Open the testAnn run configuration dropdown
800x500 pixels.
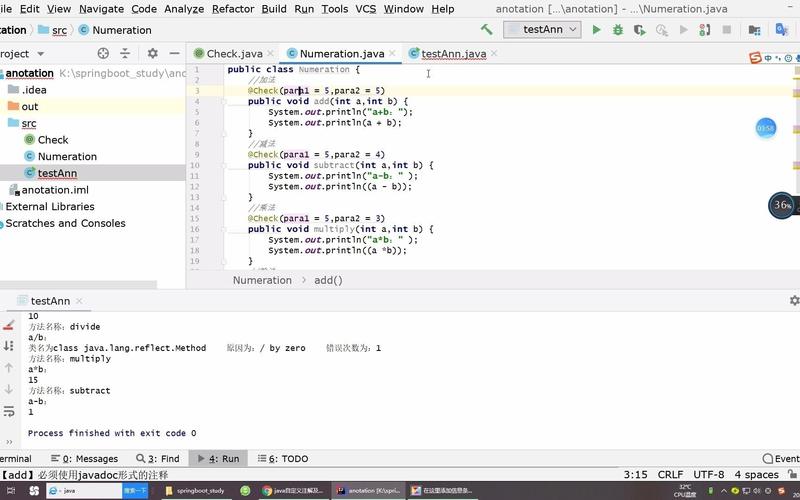click(x=542, y=30)
